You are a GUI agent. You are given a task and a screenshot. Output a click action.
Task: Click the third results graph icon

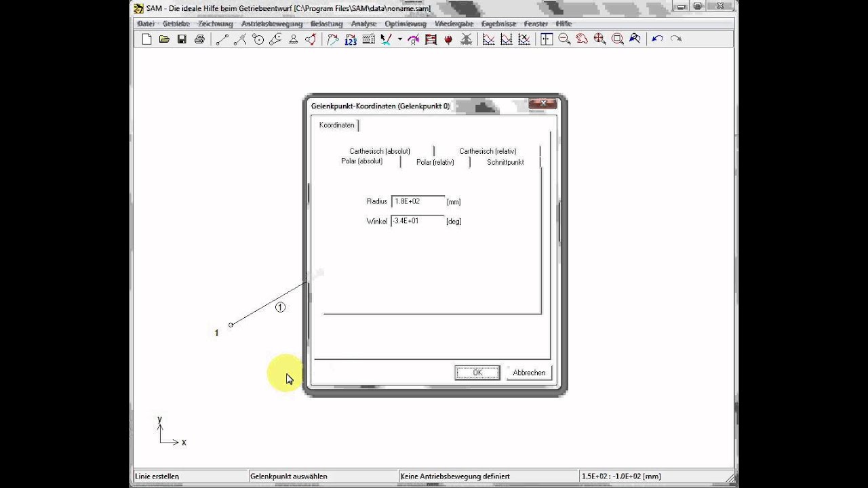524,39
